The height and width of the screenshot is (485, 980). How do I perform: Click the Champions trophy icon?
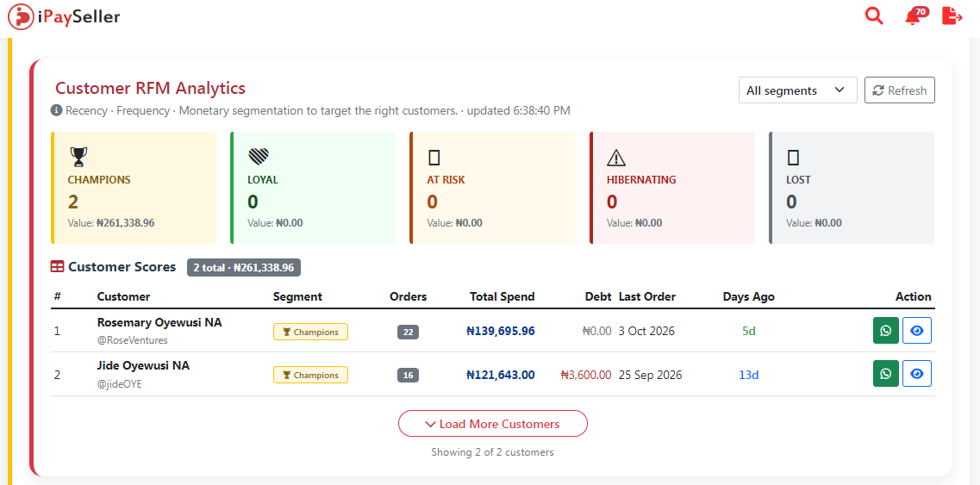[x=78, y=157]
